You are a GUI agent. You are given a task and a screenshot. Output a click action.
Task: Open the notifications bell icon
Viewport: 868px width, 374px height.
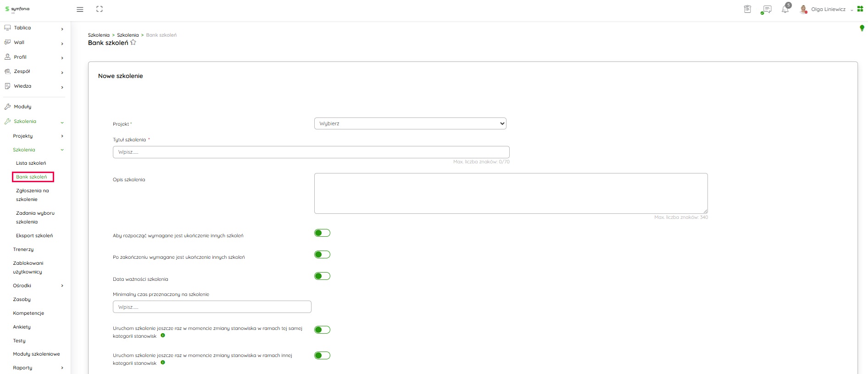point(785,10)
